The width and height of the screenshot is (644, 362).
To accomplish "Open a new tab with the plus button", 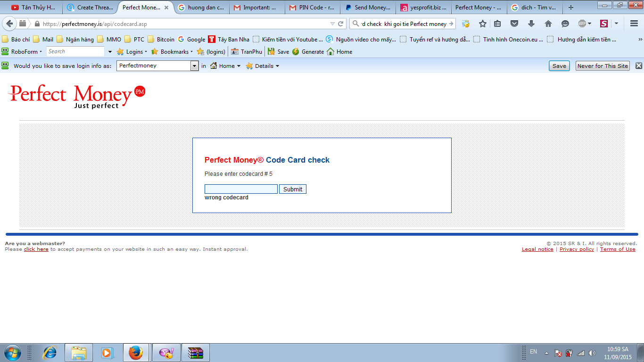I will tap(571, 8).
